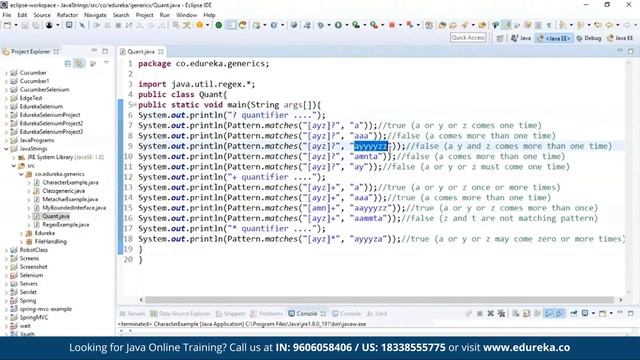Viewport: 640px width, 360px height.
Task: Close the Quant.java editor tab
Action: [x=161, y=51]
